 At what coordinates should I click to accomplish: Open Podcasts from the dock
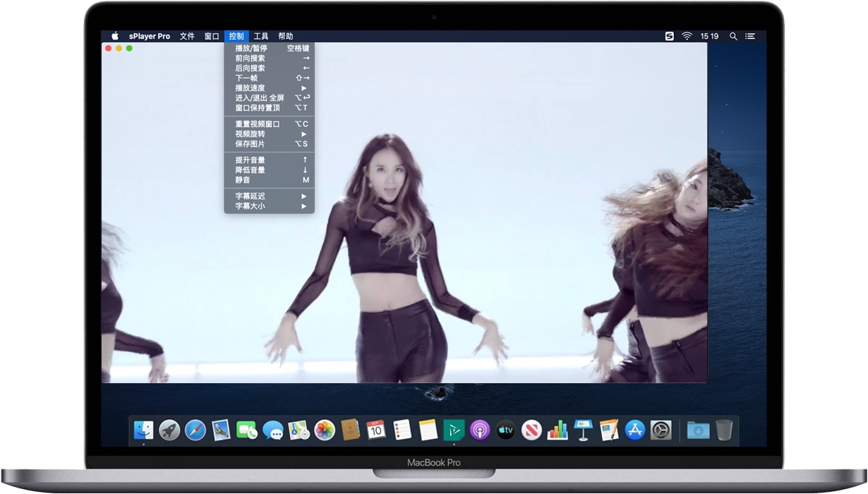pyautogui.click(x=480, y=430)
